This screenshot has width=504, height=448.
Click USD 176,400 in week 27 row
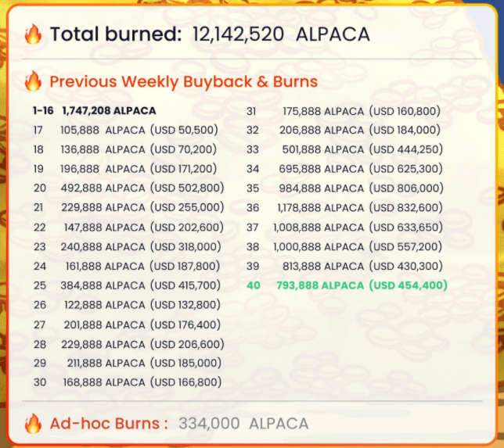pos(185,325)
